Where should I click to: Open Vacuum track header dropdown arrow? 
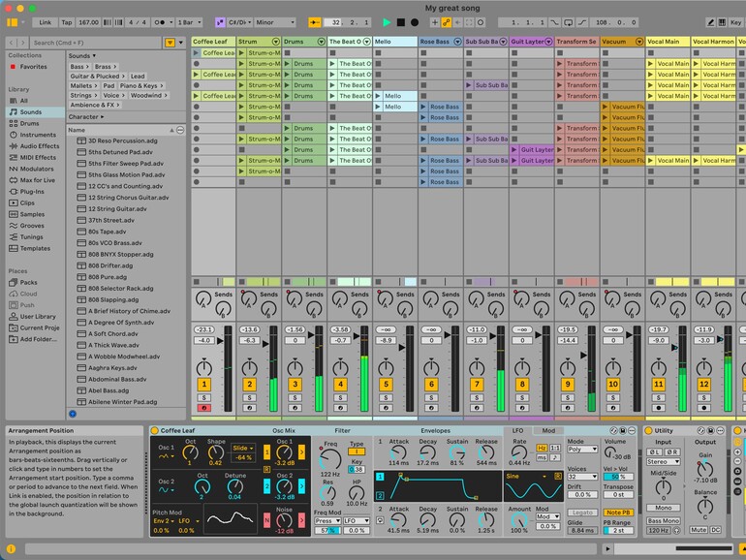tap(639, 42)
